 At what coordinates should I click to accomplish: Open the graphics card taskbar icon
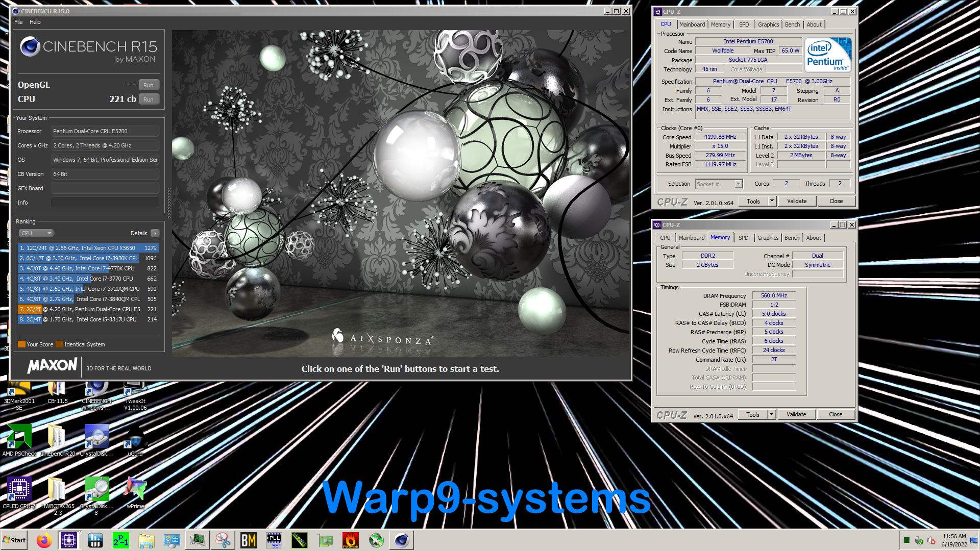(325, 540)
